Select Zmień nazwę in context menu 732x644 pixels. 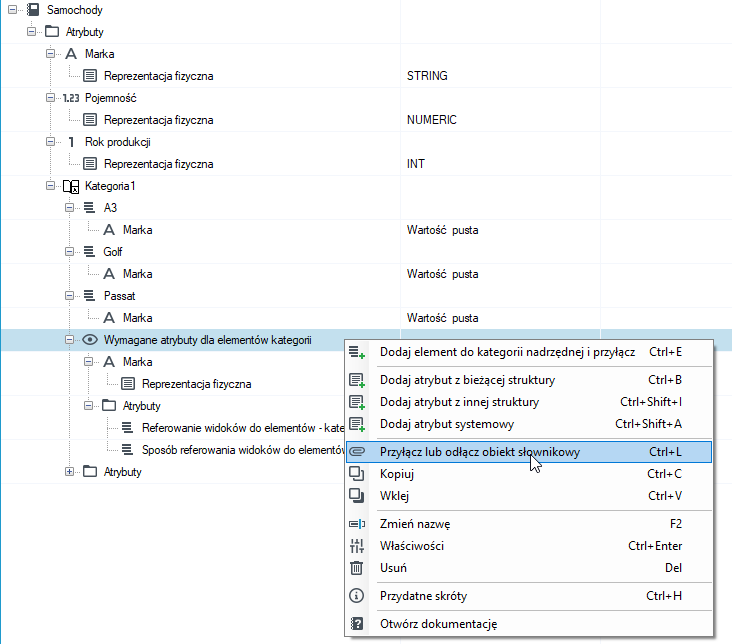click(529, 524)
